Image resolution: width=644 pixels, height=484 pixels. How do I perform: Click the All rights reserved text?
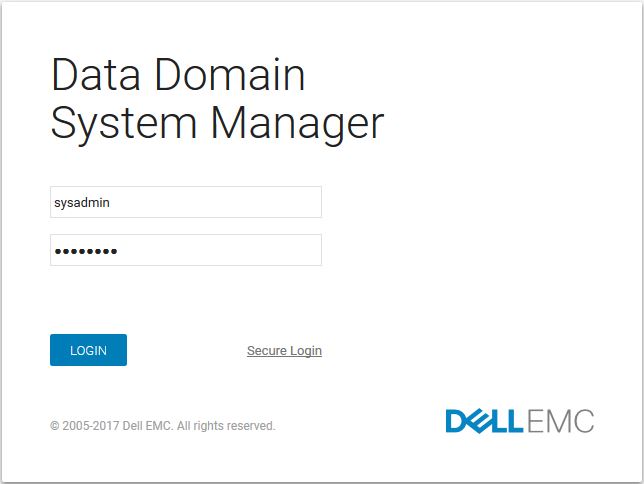(x=226, y=426)
